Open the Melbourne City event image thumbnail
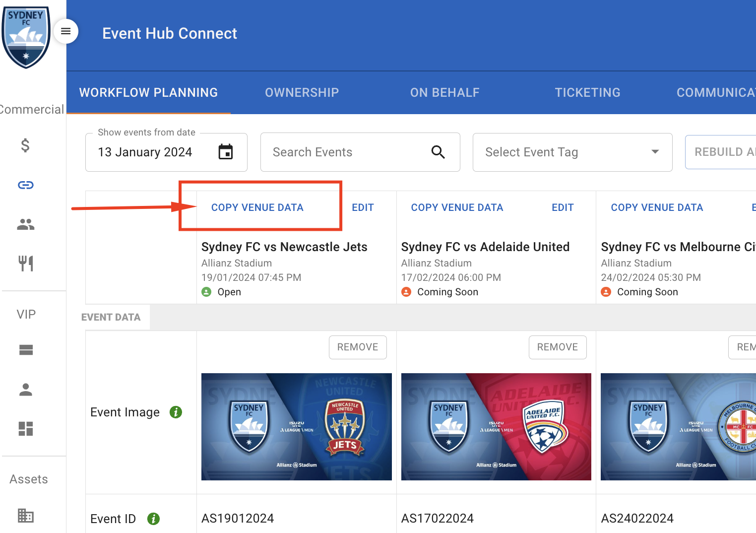 click(678, 427)
